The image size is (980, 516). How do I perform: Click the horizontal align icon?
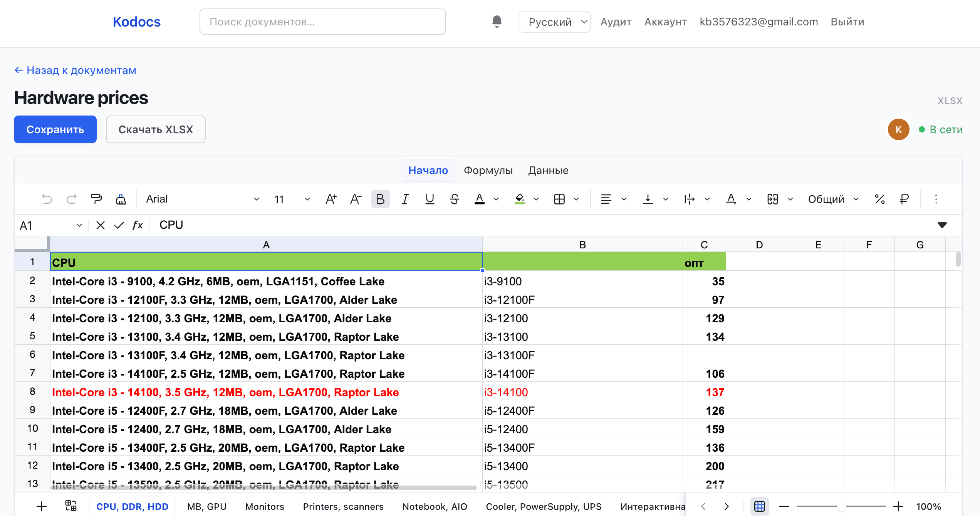(x=606, y=199)
